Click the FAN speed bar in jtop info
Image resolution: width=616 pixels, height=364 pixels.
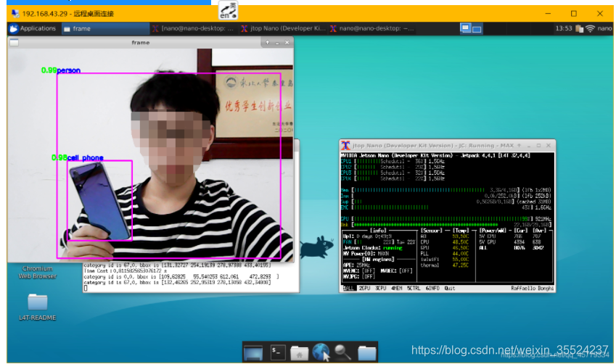tap(378, 242)
